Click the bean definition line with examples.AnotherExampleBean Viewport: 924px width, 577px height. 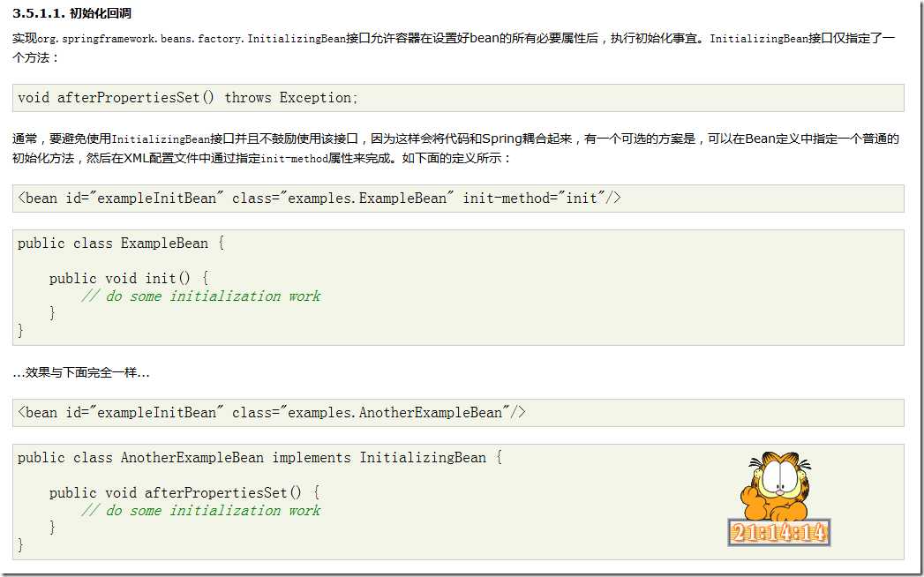tap(271, 413)
